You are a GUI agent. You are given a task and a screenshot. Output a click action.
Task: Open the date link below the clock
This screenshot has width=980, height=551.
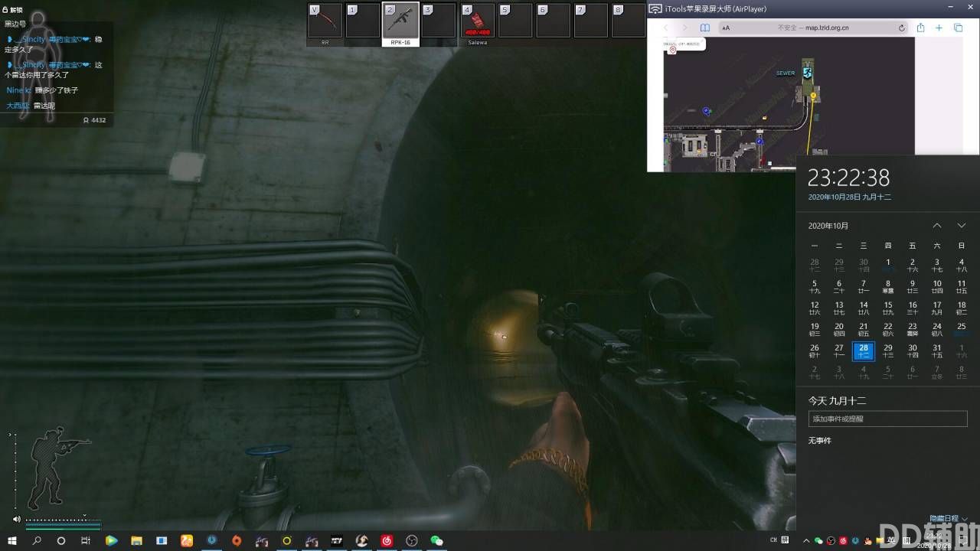click(850, 197)
